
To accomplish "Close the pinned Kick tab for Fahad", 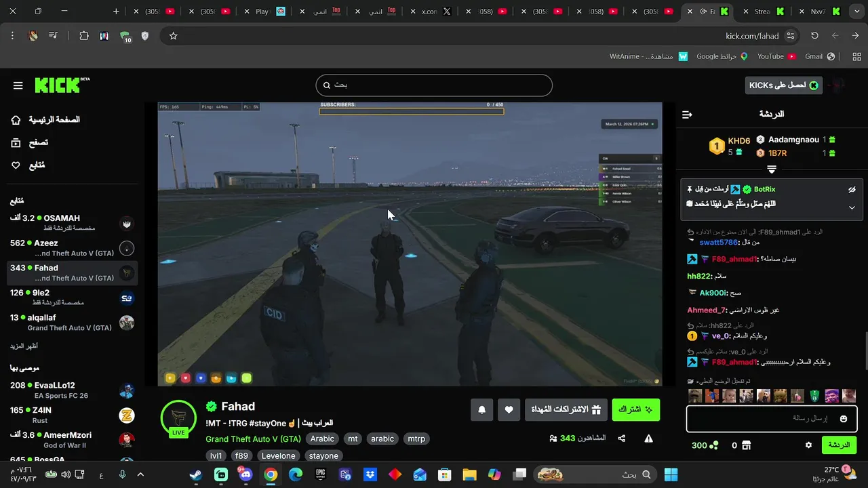I will tap(690, 12).
